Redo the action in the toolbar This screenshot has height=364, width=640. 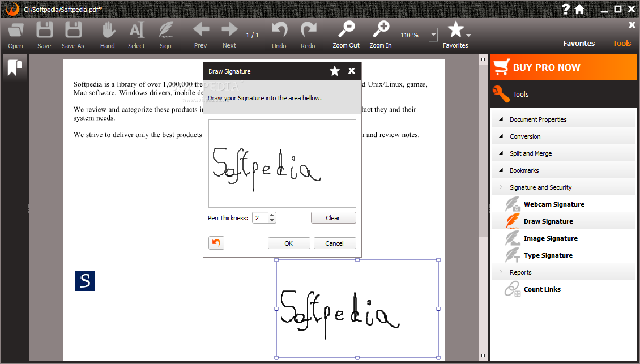pos(308,35)
